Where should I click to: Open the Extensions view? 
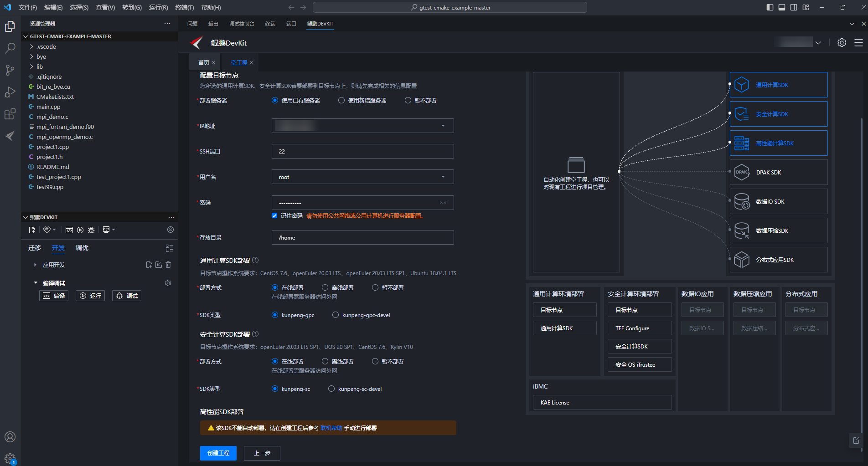(x=10, y=114)
